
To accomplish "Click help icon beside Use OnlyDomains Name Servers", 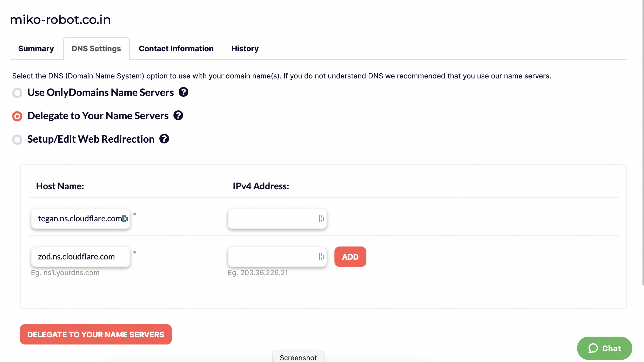I will pos(183,92).
